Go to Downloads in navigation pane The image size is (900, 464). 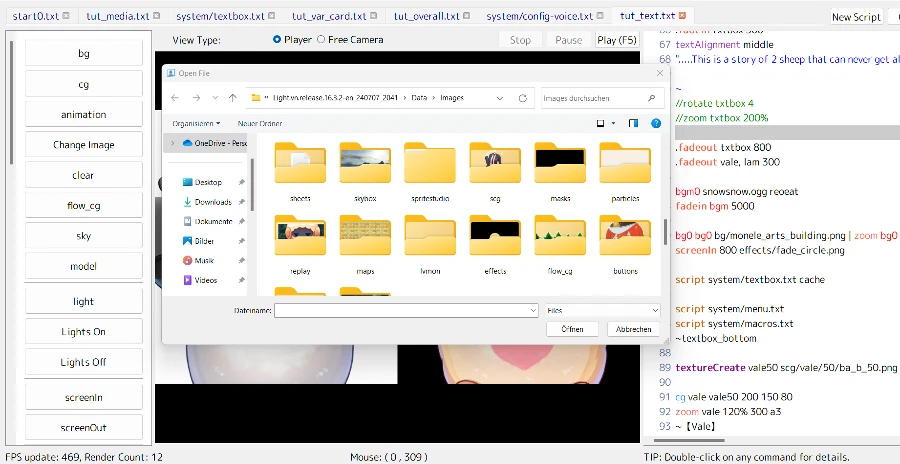(212, 202)
